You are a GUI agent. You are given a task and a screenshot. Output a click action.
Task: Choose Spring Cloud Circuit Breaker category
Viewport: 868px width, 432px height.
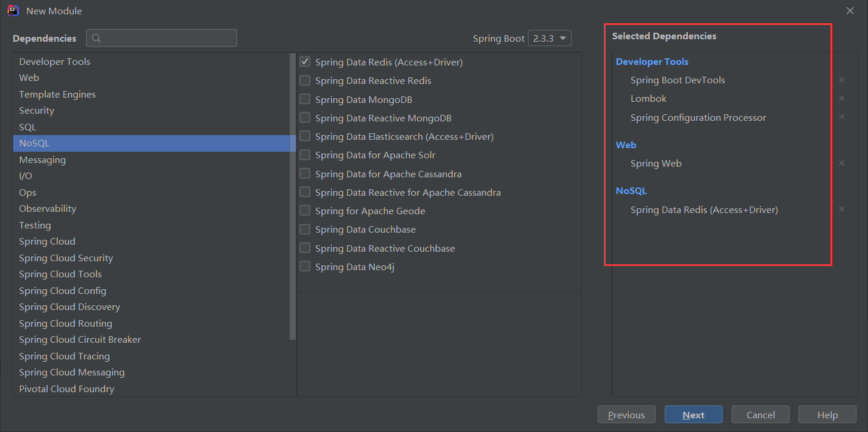pos(151,339)
